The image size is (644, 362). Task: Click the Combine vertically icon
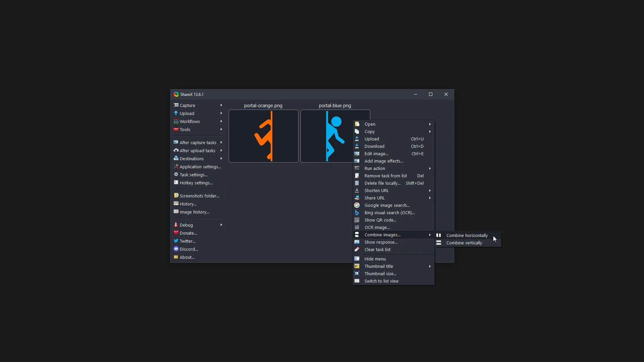[439, 243]
